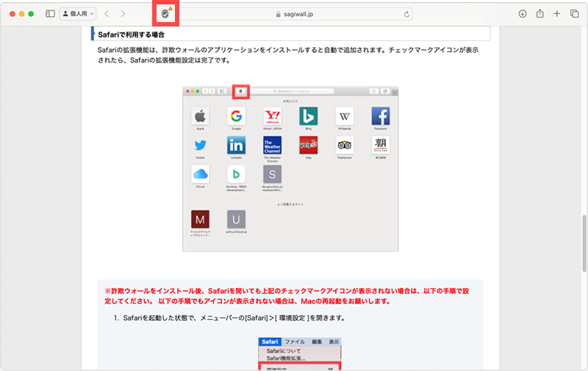
Task: Click Safari in the pictured menu bar
Action: click(269, 342)
